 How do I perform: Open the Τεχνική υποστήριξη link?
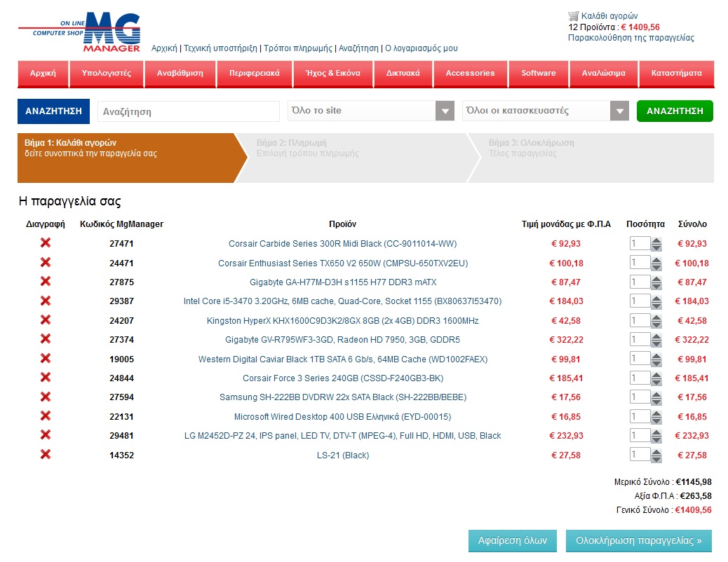[220, 48]
